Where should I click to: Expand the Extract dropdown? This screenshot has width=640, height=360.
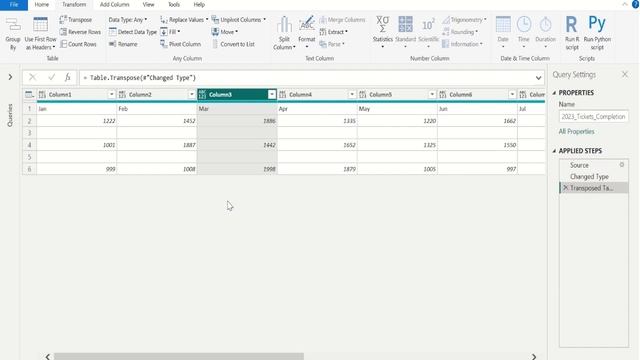pyautogui.click(x=333, y=32)
